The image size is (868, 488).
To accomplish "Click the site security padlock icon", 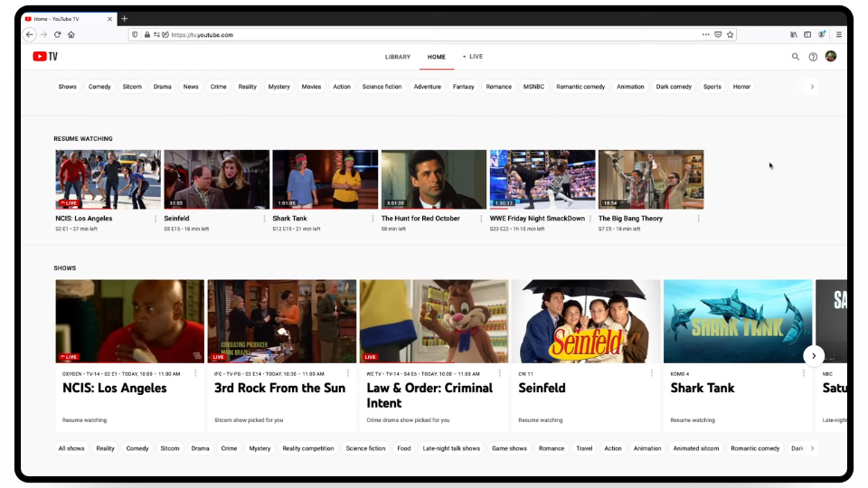I will point(147,34).
